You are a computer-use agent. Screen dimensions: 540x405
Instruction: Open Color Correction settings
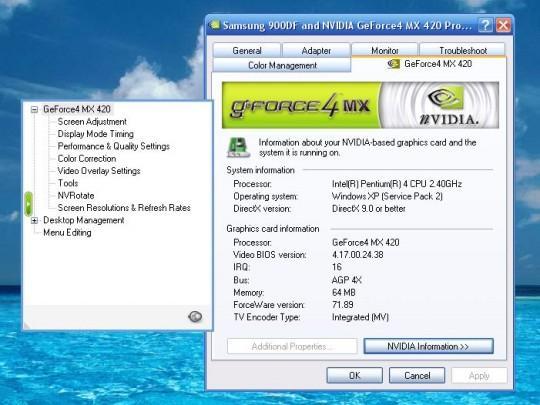(87, 159)
